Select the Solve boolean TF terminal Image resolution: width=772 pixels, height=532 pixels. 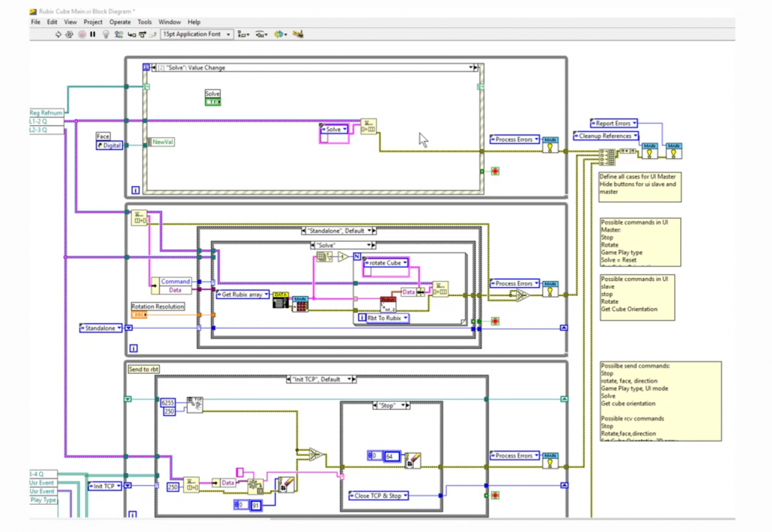(213, 102)
